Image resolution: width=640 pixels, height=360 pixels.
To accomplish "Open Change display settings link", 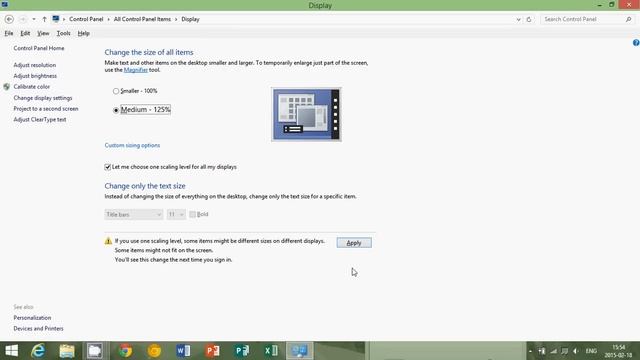I will [x=43, y=98].
